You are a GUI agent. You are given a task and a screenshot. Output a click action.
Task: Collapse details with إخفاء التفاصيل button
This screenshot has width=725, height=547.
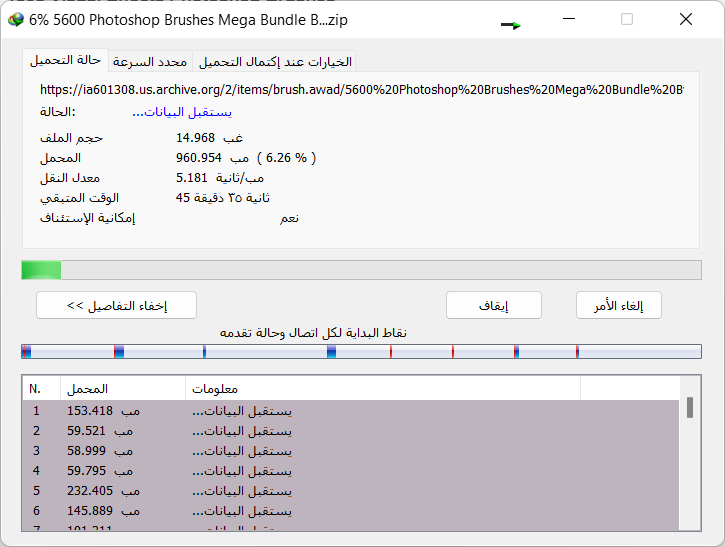(x=116, y=305)
